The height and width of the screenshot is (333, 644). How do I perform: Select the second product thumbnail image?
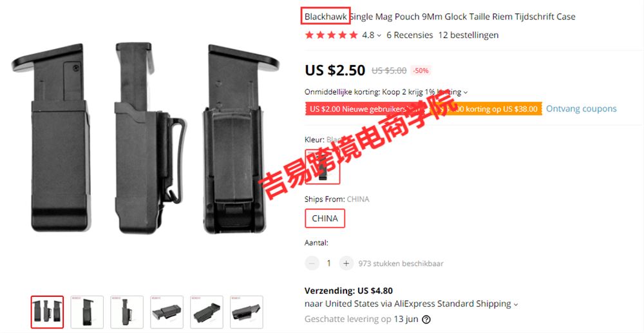pyautogui.click(x=87, y=312)
